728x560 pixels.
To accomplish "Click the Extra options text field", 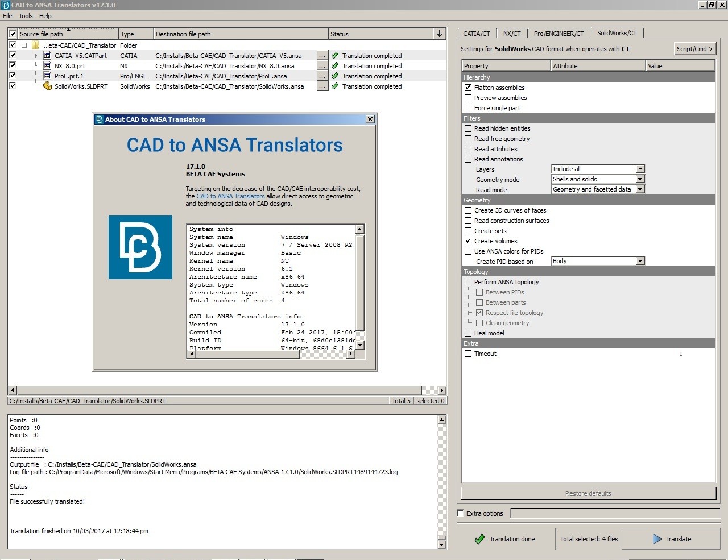I will coord(615,513).
